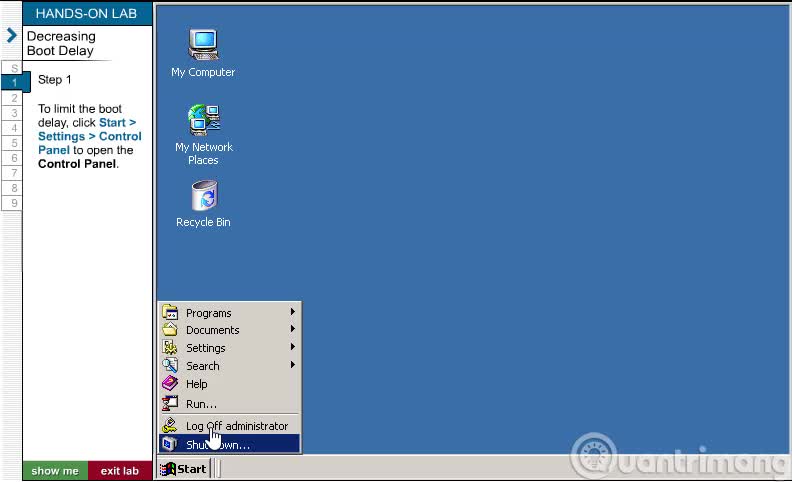
Task: Expand the Settings submenu arrow
Action: tap(292, 347)
